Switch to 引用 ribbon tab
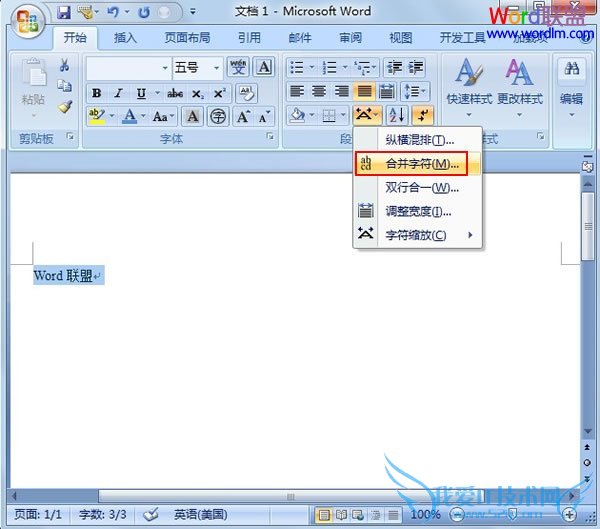 click(x=249, y=38)
